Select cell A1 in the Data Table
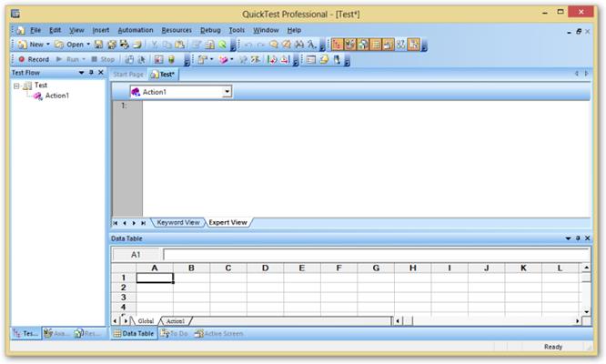The width and height of the screenshot is (606, 364). [155, 278]
